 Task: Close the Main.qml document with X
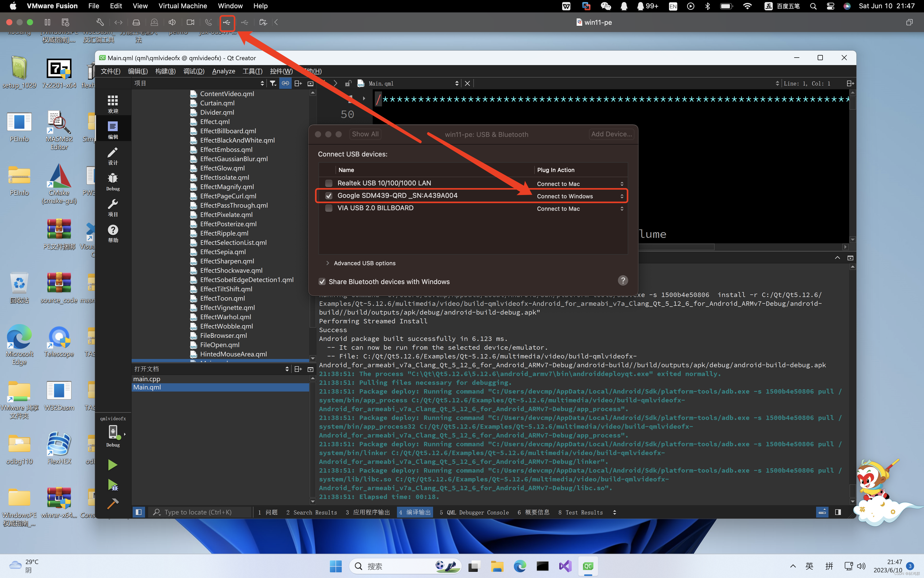(467, 83)
